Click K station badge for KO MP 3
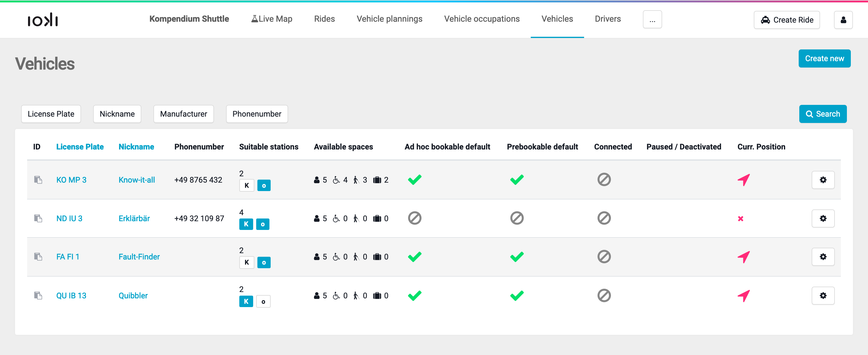Viewport: 868px width, 355px height. (247, 185)
